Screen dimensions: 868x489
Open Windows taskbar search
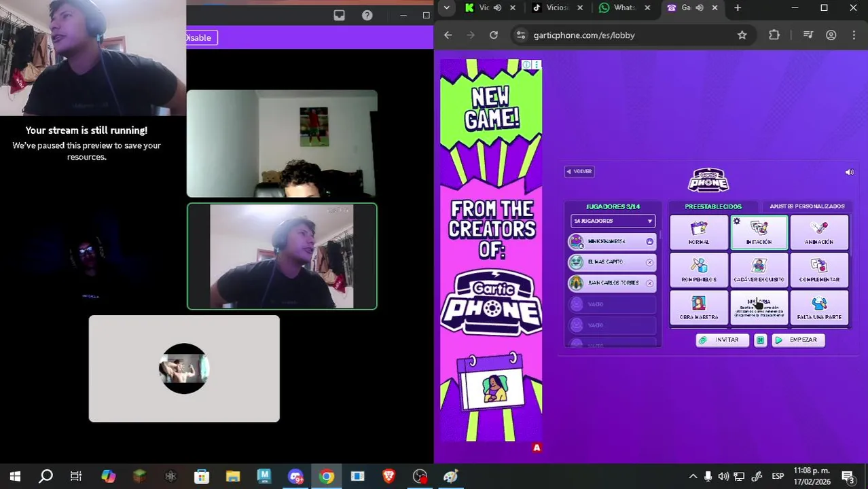point(46,476)
